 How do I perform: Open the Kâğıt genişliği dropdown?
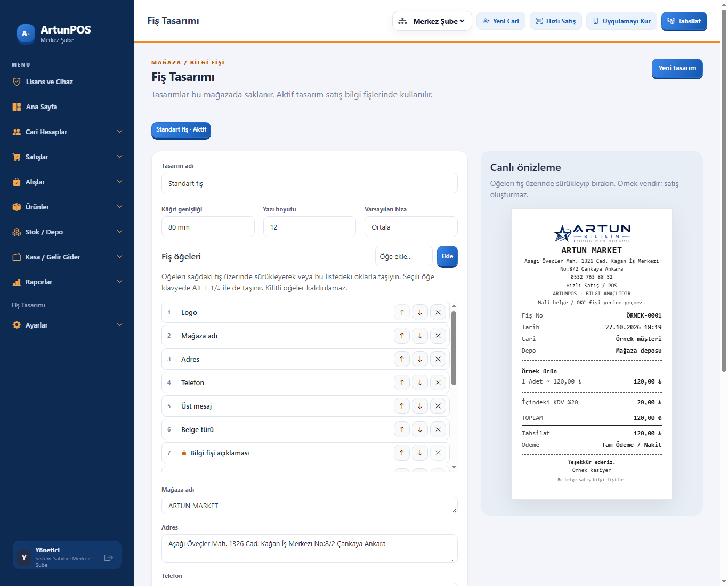[x=208, y=227]
